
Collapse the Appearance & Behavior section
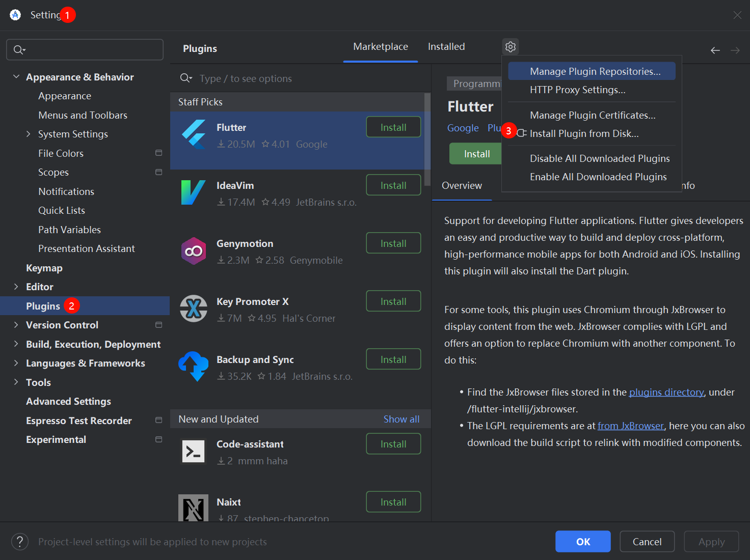(16, 77)
